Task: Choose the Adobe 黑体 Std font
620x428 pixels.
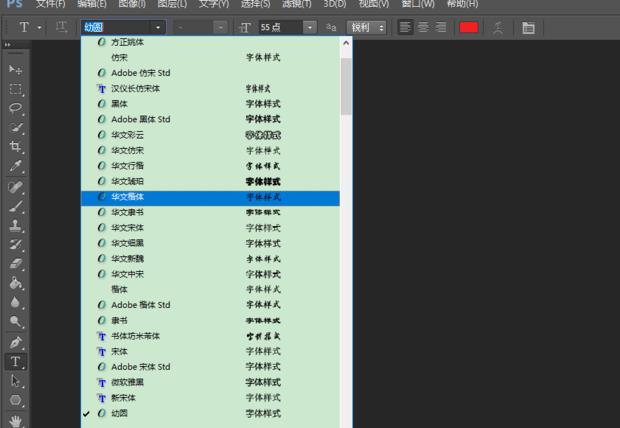Action: point(210,119)
